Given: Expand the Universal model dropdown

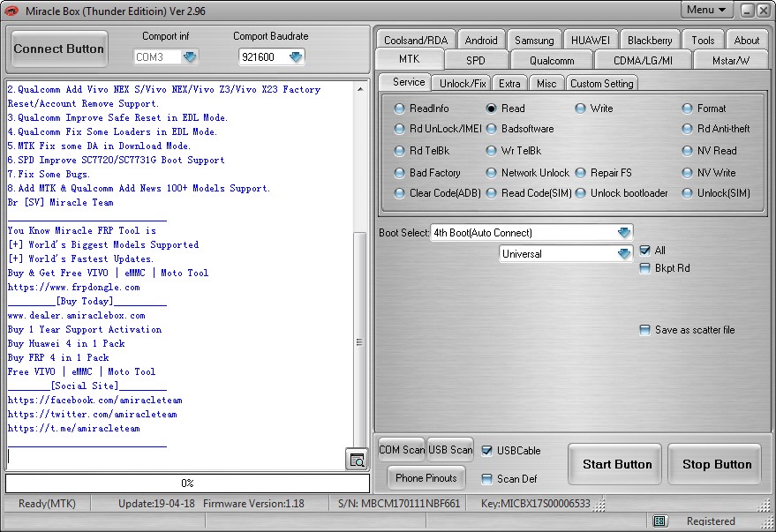Looking at the screenshot, I should (x=624, y=253).
